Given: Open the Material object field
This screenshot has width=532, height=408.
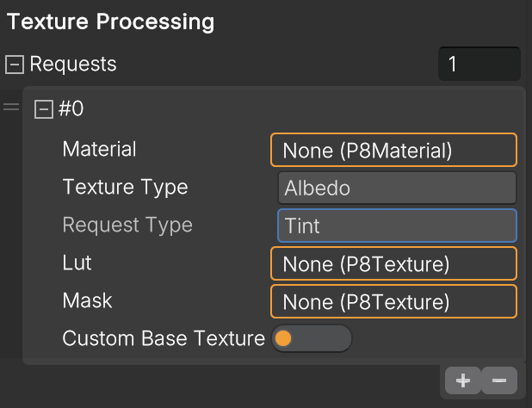Looking at the screenshot, I should click(394, 150).
